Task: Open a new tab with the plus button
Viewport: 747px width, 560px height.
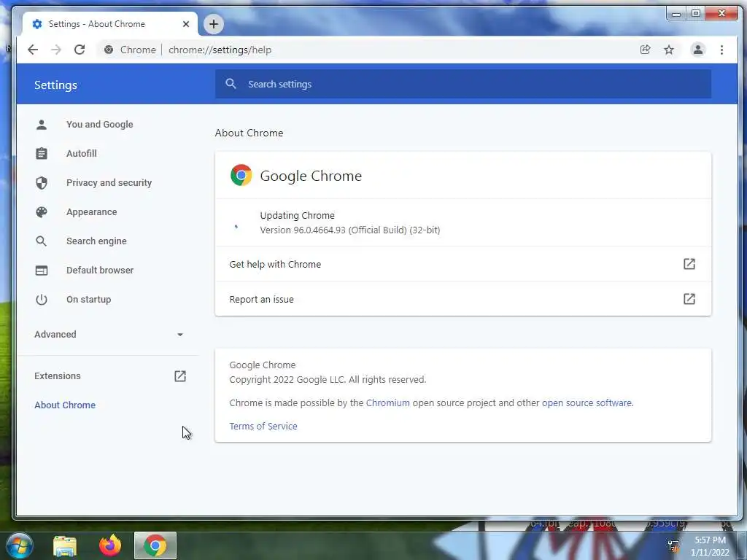Action: (214, 24)
